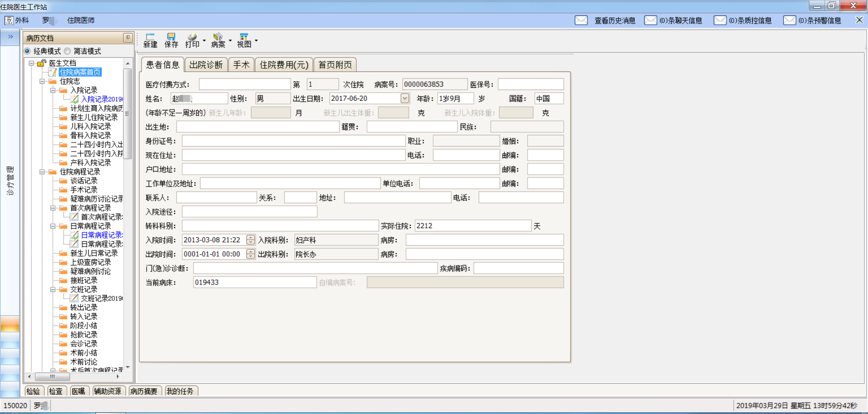Viewport: 868px width, 414px height.
Task: Open the 交班记录2019 document entry
Action: pyautogui.click(x=102, y=298)
